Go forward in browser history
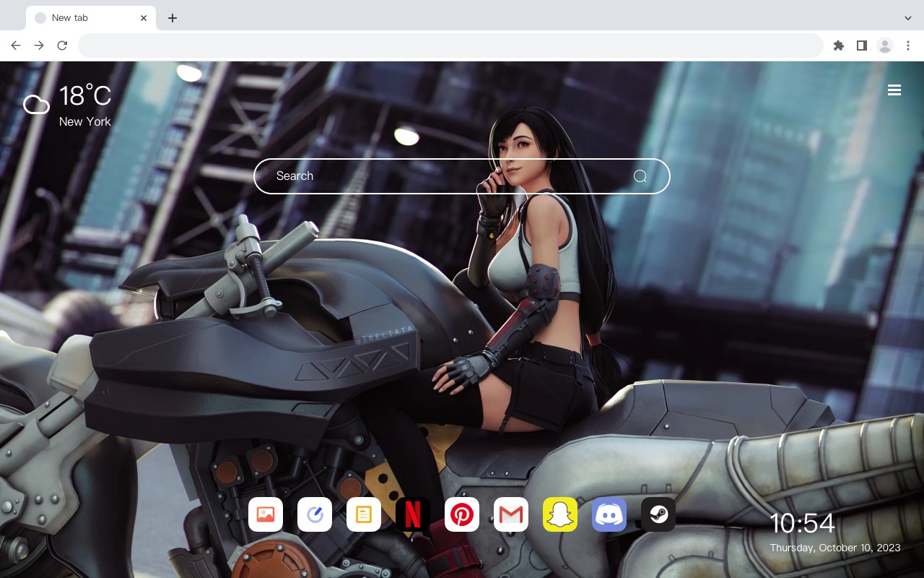924x578 pixels. pos(39,46)
